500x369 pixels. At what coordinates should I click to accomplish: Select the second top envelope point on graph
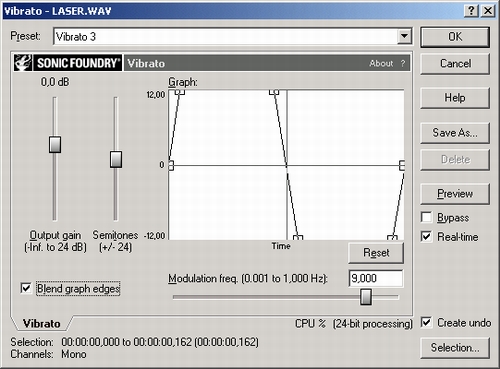tap(274, 91)
